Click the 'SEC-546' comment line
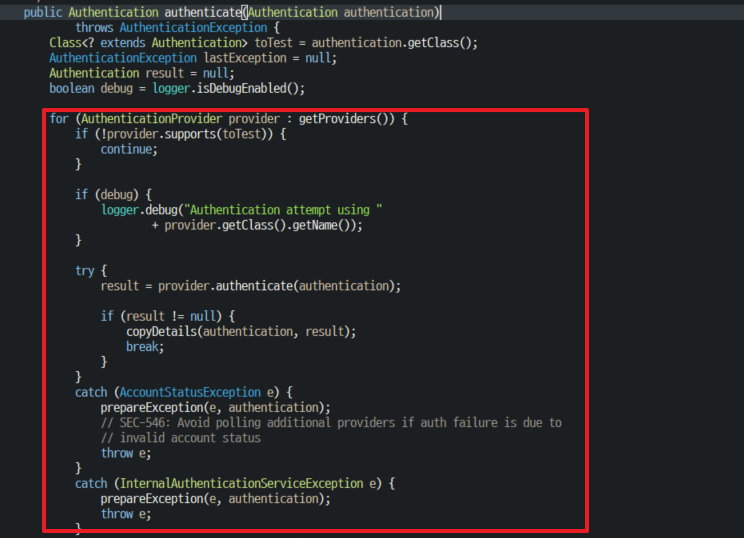The width and height of the screenshot is (744, 538). (331, 422)
